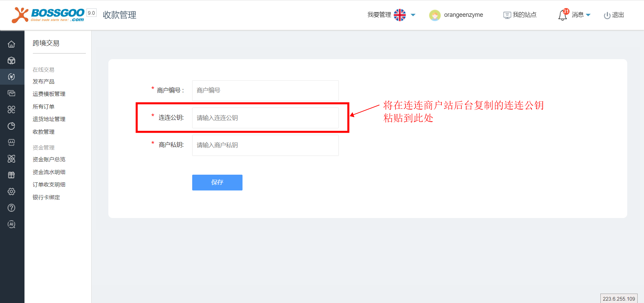Select the yen cross-border trade sidebar icon
644x303 pixels.
point(11,77)
